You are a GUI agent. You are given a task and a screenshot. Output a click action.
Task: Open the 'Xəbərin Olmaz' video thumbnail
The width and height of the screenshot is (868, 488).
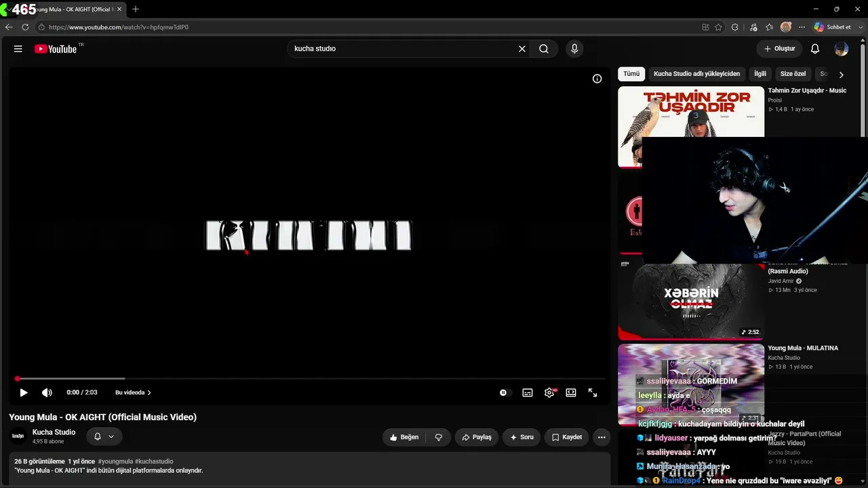[691, 302]
